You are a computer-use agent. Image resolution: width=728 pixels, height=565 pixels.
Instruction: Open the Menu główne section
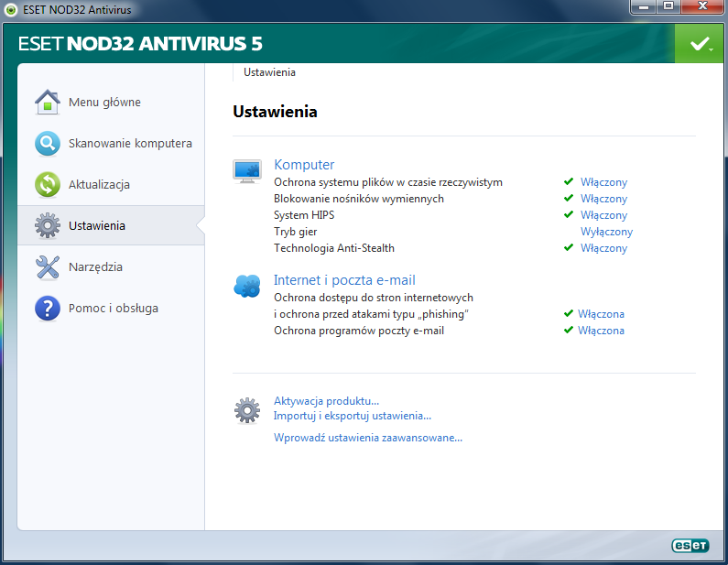[x=104, y=103]
